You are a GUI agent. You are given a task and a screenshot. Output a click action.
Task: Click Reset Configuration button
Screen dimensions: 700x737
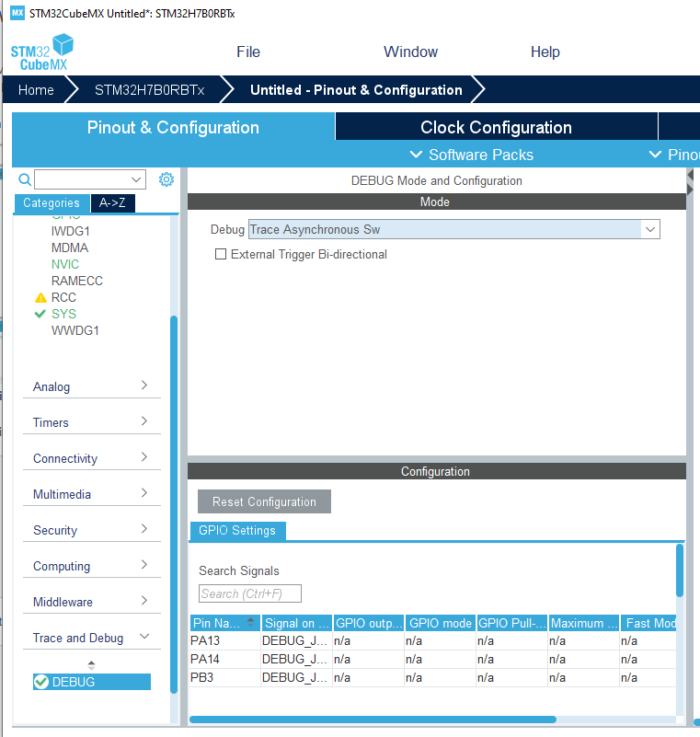(x=264, y=501)
